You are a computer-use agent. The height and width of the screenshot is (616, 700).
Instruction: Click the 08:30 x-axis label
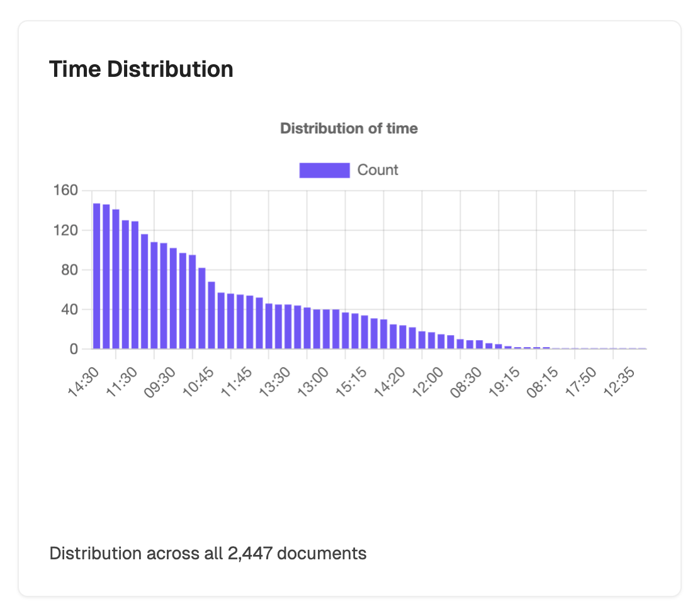[466, 382]
